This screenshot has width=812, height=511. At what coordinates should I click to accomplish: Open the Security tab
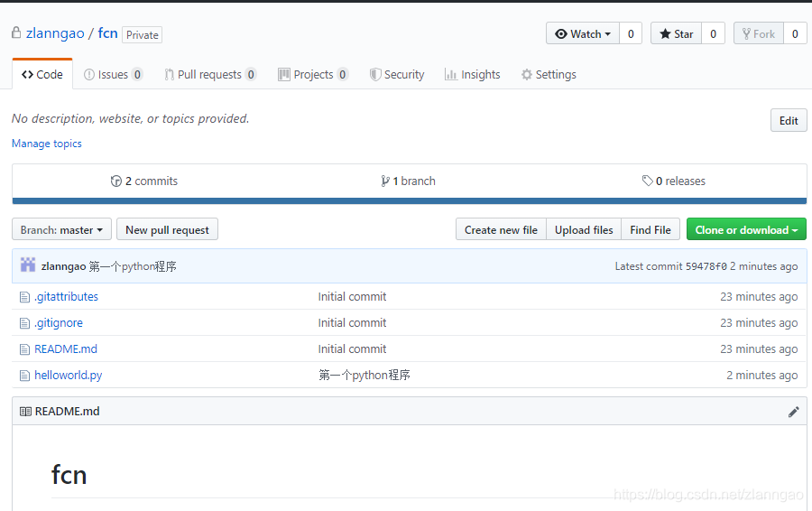click(397, 75)
